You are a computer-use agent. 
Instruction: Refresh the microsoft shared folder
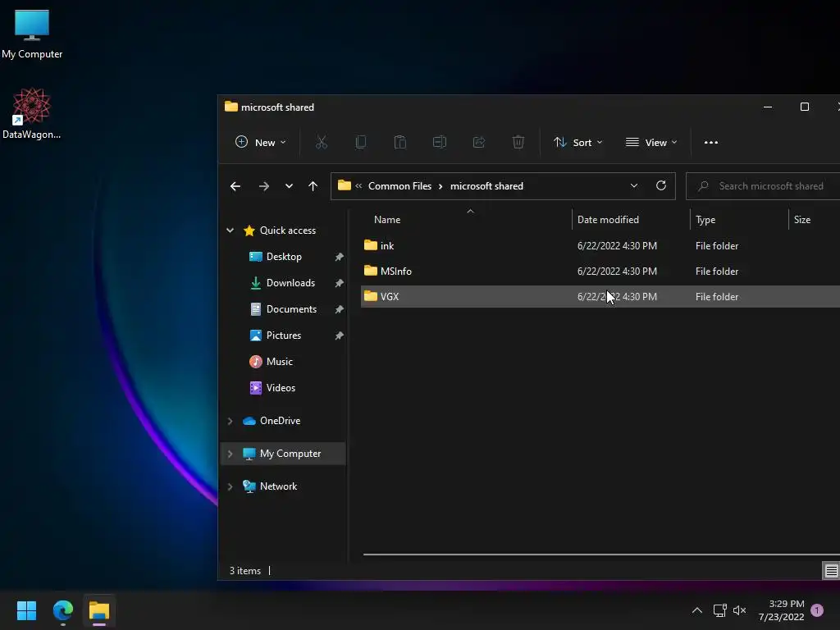tap(661, 186)
